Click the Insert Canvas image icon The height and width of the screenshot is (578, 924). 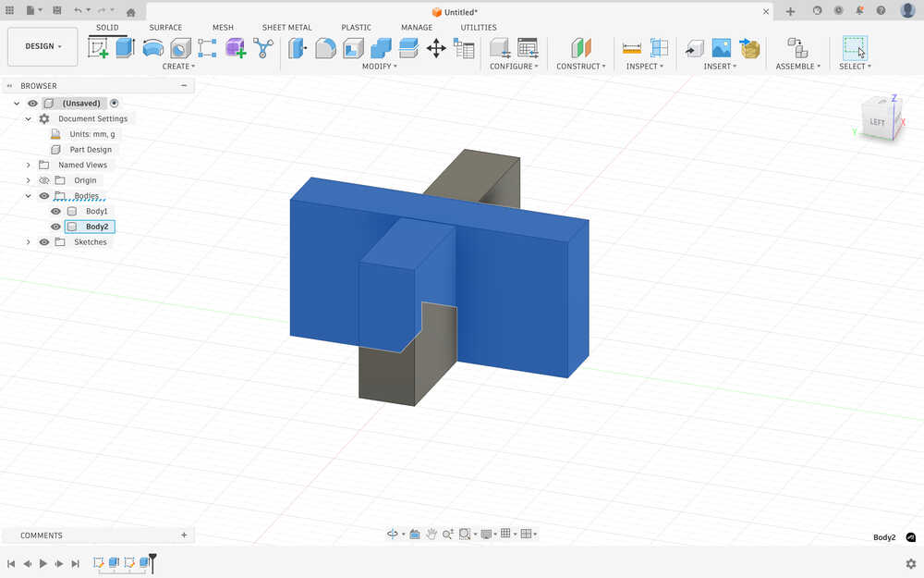(722, 48)
